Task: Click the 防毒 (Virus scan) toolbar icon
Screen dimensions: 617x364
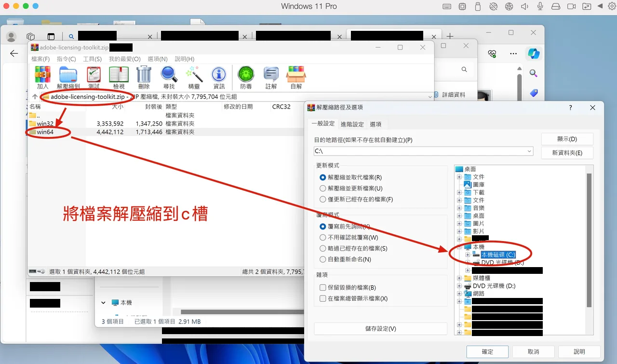Action: point(246,78)
